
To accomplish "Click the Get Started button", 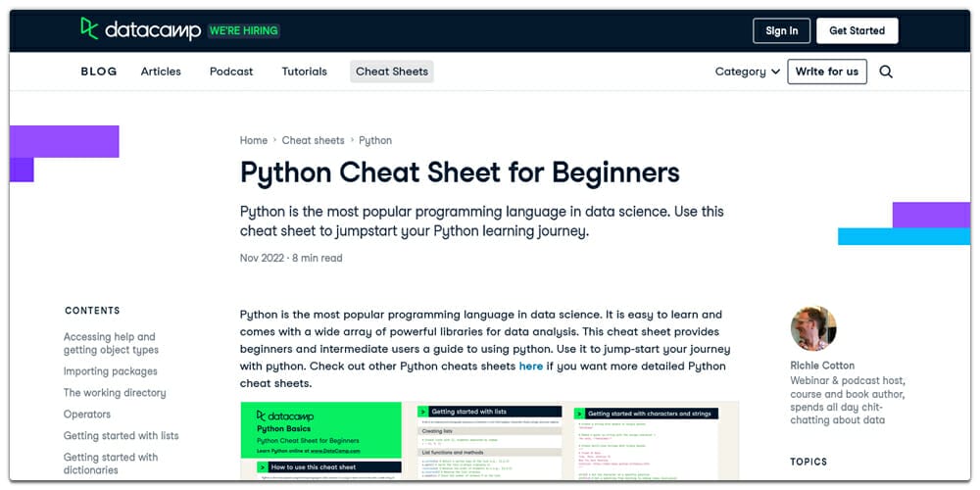I will click(x=857, y=30).
